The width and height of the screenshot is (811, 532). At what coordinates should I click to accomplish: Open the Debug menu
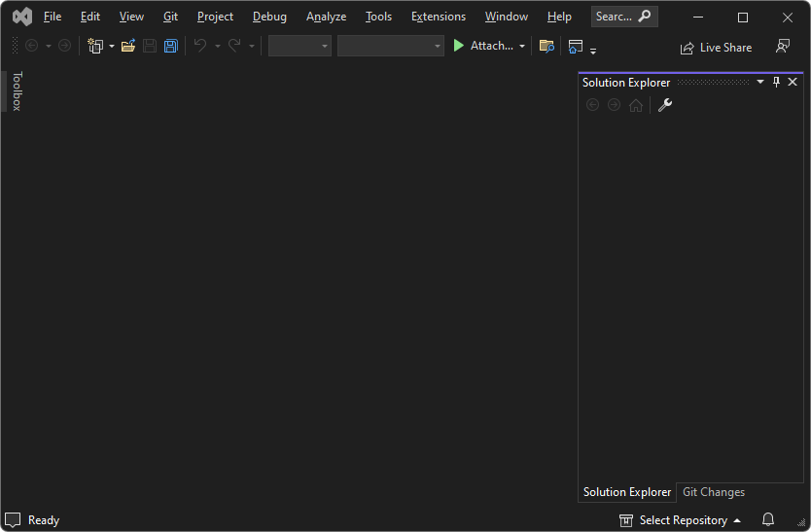(x=269, y=17)
